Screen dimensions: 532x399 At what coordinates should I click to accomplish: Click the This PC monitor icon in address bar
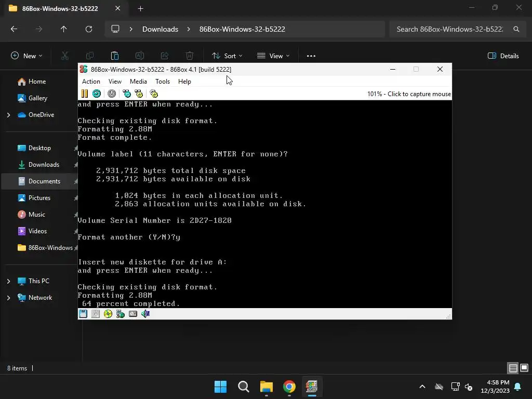[115, 29]
